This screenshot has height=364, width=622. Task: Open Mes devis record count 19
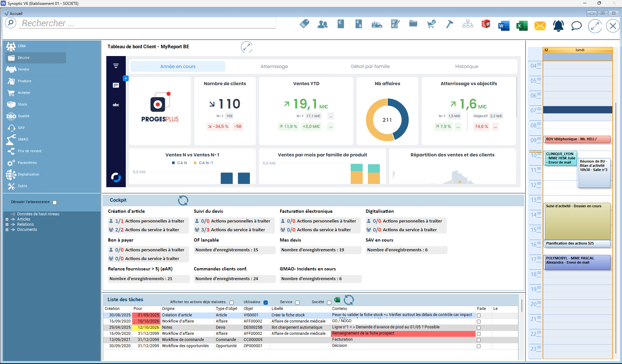click(321, 250)
